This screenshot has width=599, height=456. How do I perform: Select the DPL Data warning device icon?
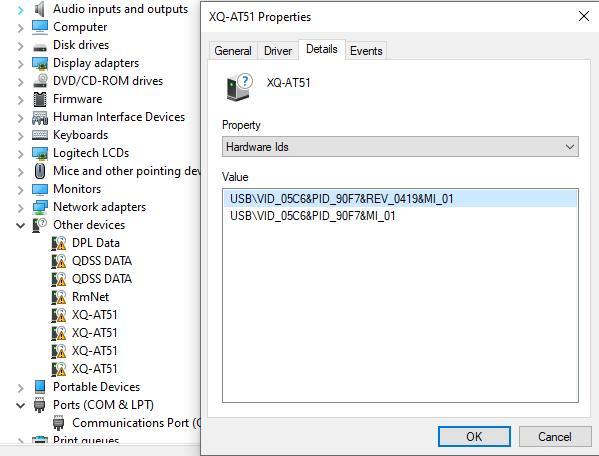coord(58,243)
